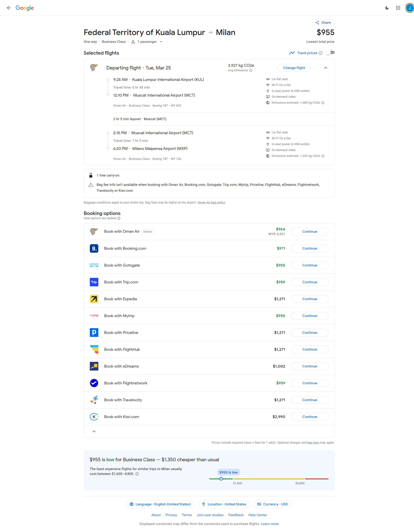This screenshot has width=414, height=532.
Task: Open usual price range info icon
Action: pyautogui.click(x=137, y=474)
